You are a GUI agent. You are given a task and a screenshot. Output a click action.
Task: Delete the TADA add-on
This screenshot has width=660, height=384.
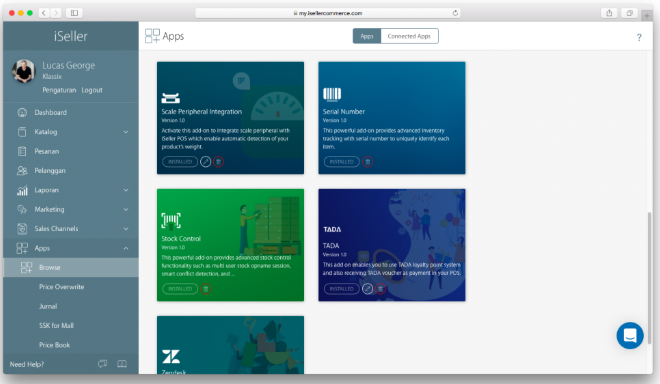380,289
